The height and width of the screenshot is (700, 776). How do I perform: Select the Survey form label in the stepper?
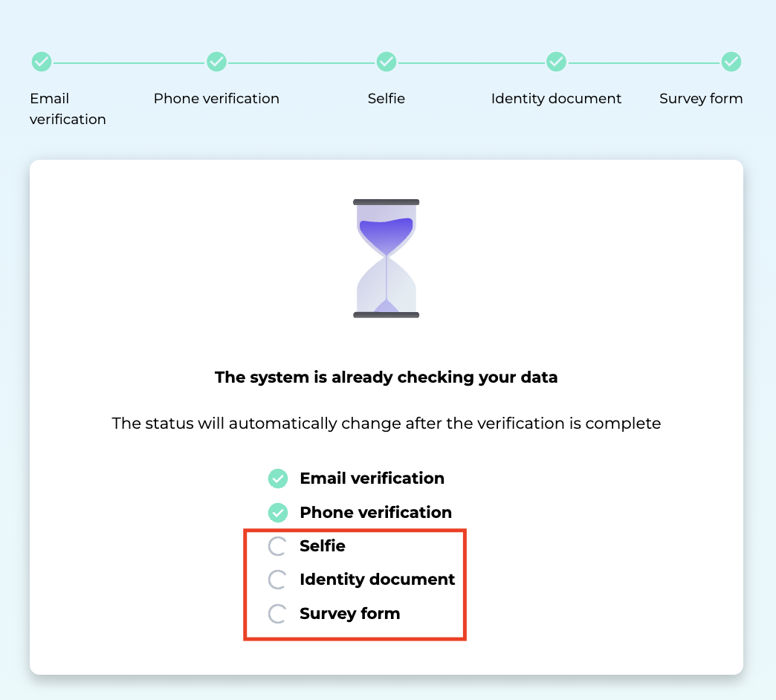701,99
